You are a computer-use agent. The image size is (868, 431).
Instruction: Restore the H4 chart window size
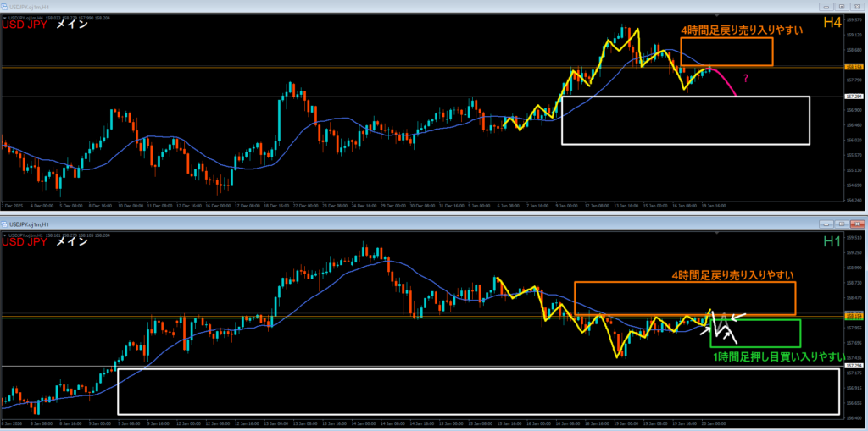842,7
